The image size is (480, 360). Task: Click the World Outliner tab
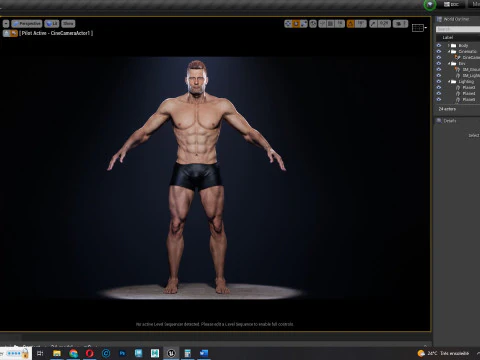pyautogui.click(x=453, y=19)
